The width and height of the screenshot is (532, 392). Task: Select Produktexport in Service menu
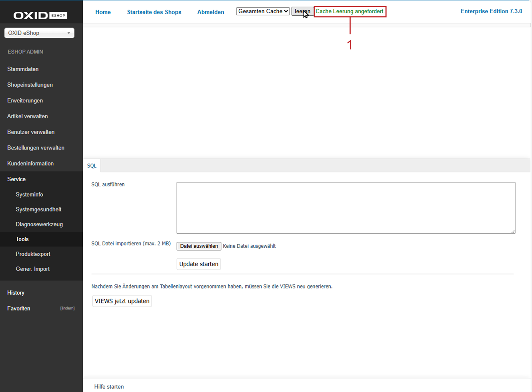[x=33, y=254]
